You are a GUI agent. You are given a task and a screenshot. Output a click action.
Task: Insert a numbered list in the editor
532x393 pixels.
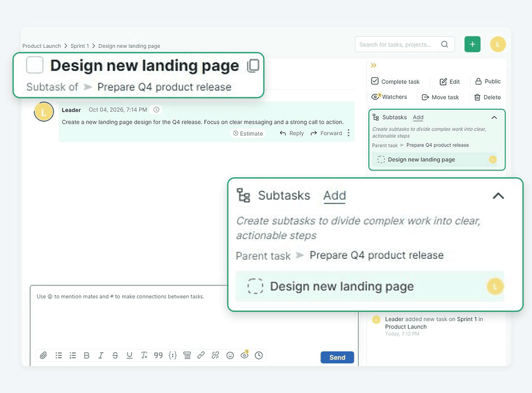click(73, 356)
